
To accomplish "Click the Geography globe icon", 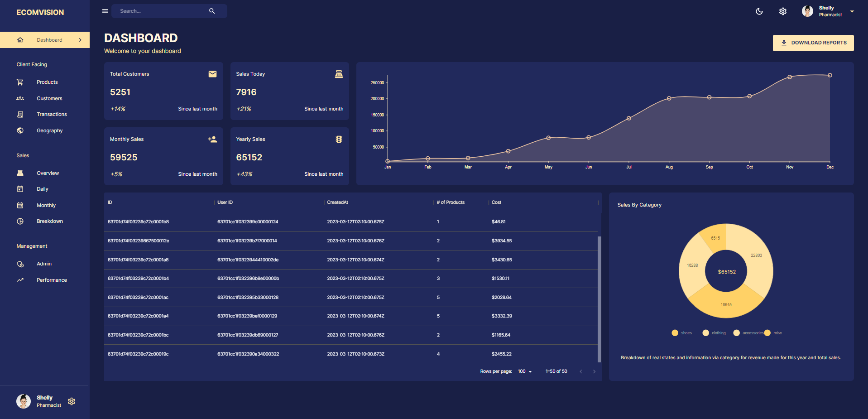I will (x=20, y=130).
